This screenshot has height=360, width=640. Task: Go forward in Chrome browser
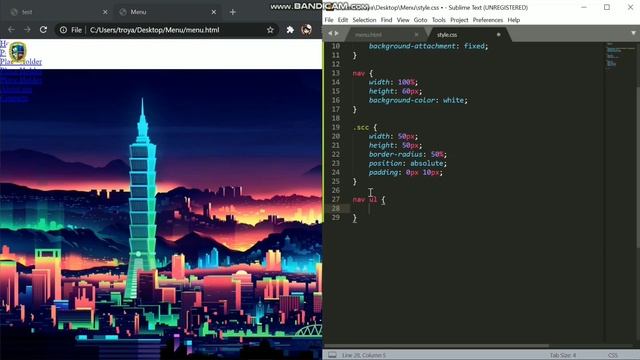coord(27,30)
